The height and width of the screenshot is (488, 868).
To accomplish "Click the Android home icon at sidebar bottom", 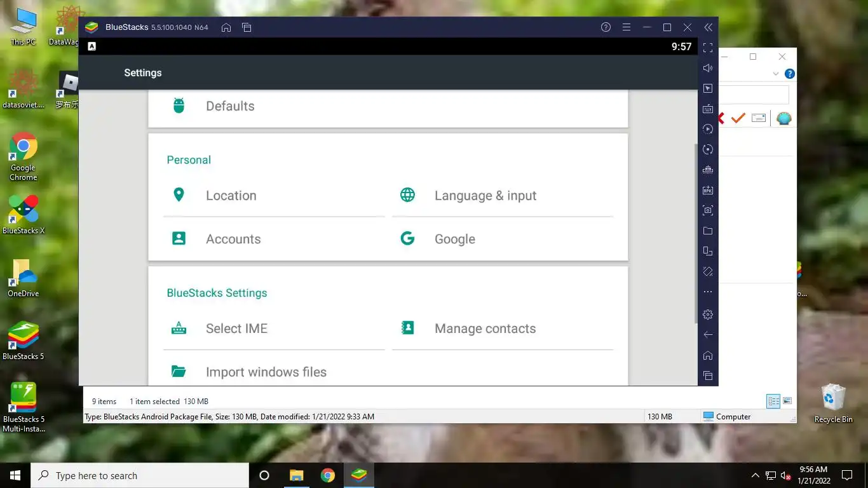I will (708, 355).
